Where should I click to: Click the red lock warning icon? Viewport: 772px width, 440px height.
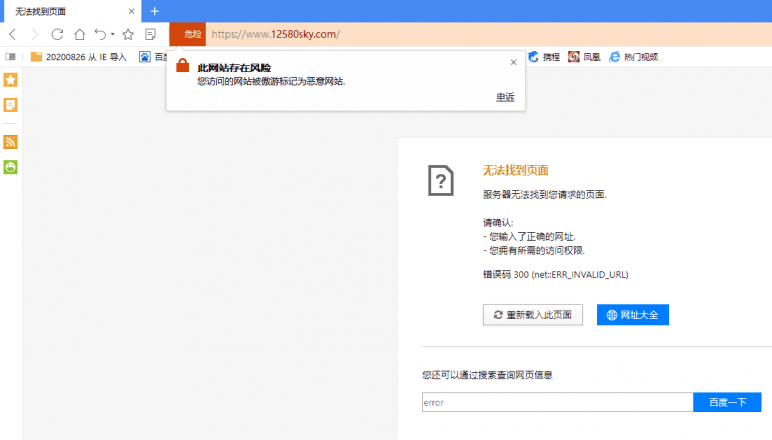183,65
